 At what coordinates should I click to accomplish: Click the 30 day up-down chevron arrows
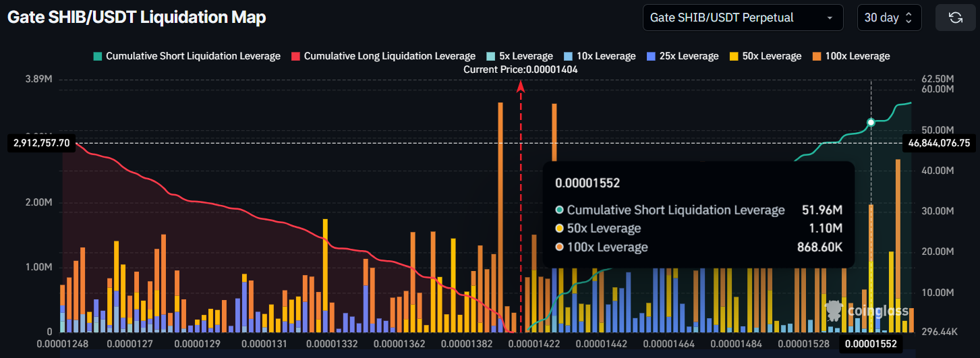click(x=909, y=18)
